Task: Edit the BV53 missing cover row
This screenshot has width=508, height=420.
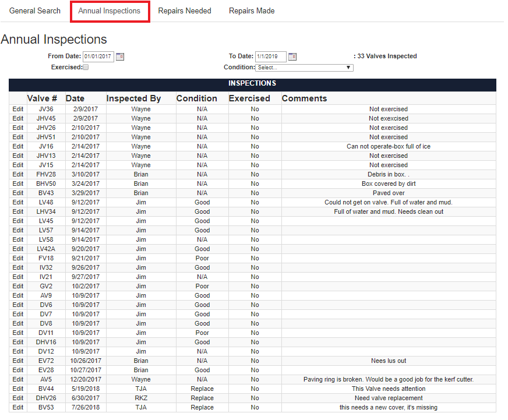Action: point(18,407)
